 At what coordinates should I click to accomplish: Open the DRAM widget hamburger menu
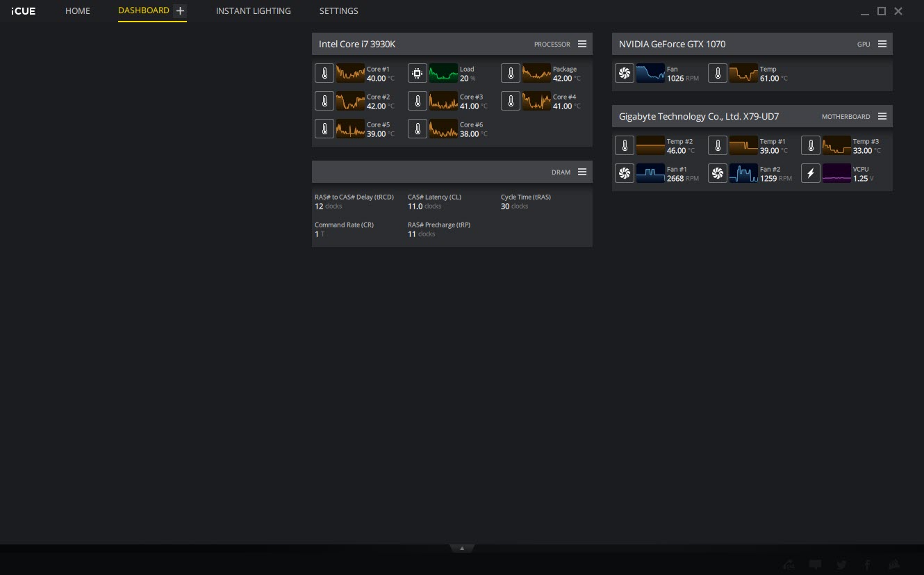click(582, 172)
